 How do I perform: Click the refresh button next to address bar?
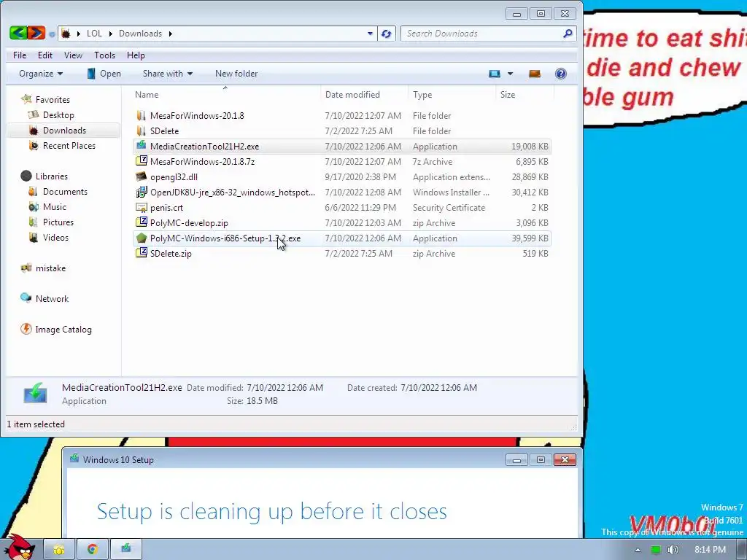(387, 34)
